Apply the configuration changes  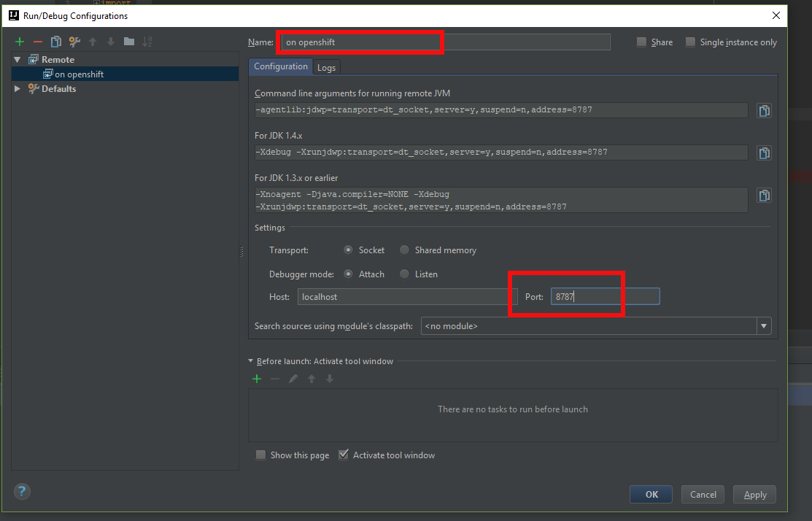[754, 494]
